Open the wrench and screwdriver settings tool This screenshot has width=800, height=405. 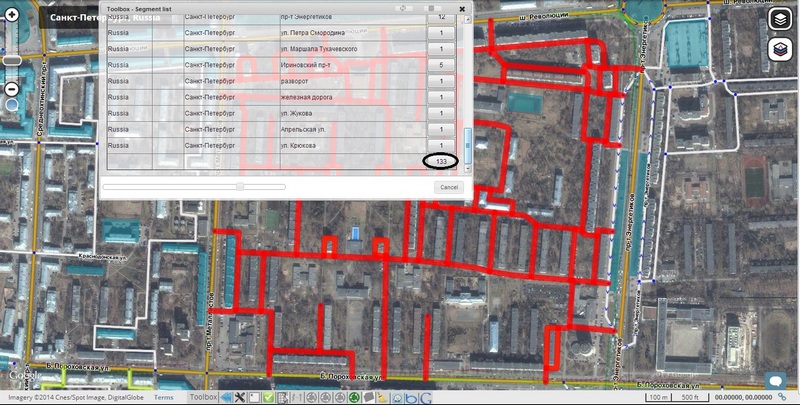tap(241, 398)
